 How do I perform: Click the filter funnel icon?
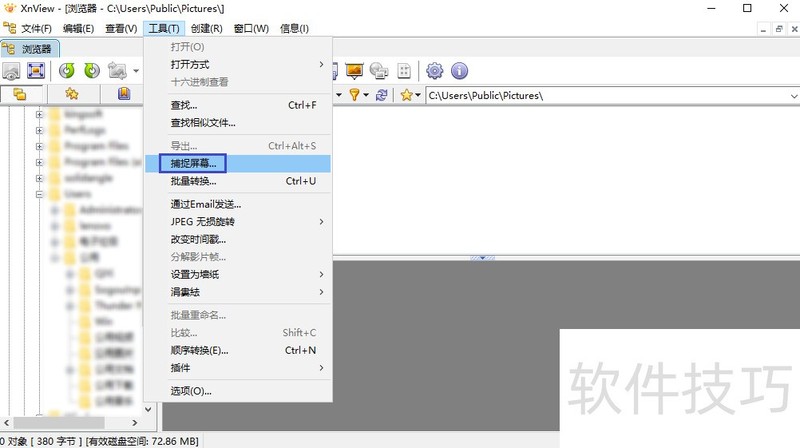pyautogui.click(x=354, y=94)
